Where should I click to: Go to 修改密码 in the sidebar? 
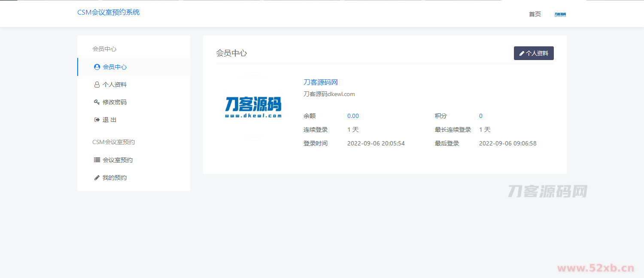coord(115,102)
